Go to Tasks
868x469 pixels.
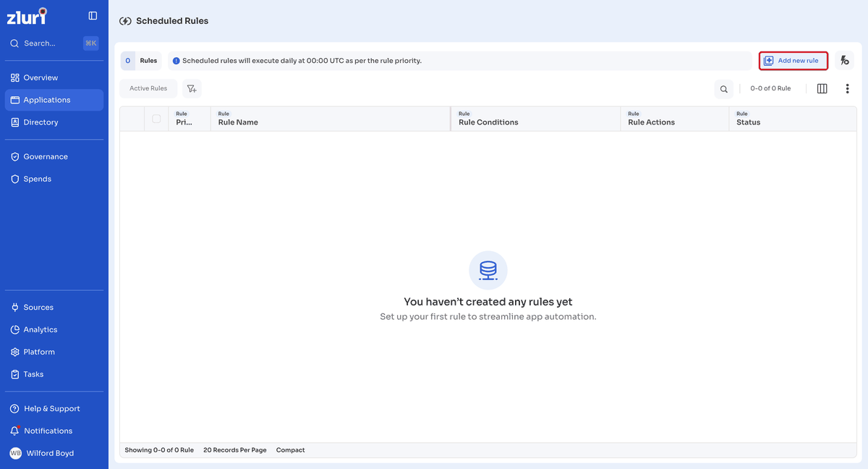click(54, 374)
